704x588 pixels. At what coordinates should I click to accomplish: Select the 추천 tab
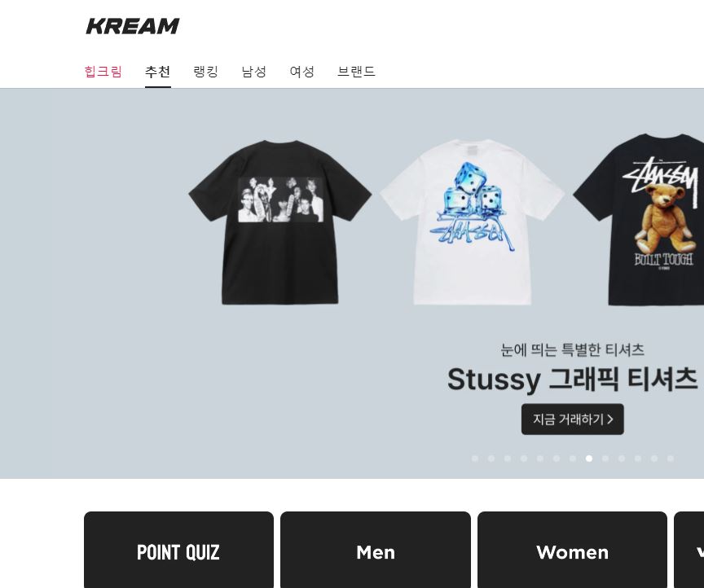[157, 72]
